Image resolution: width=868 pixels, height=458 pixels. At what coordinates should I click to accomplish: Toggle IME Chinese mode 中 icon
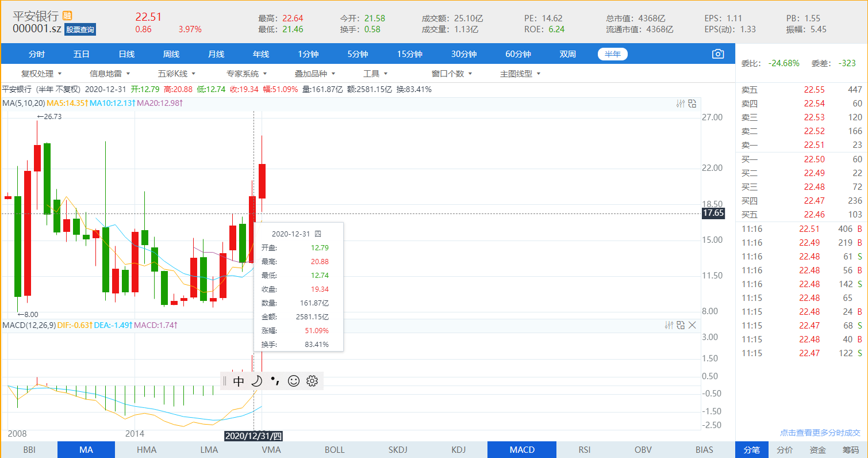(x=239, y=381)
